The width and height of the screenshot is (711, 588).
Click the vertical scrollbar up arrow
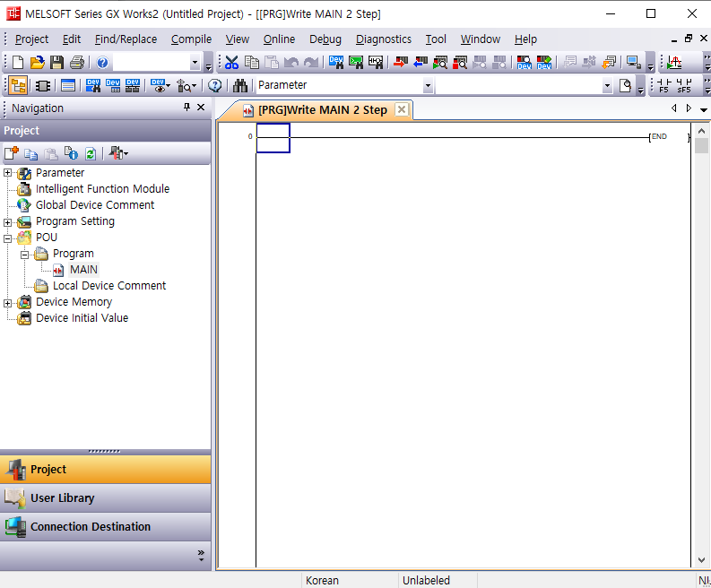701,131
